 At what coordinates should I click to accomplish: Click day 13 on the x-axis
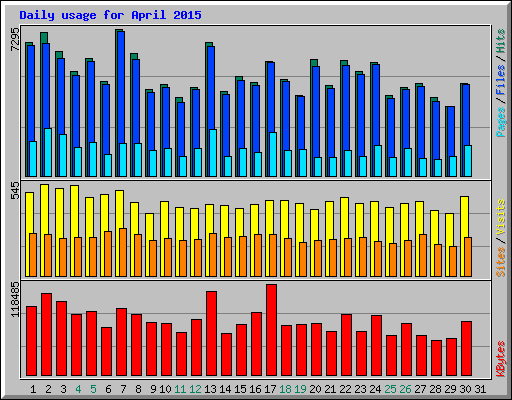(210, 389)
